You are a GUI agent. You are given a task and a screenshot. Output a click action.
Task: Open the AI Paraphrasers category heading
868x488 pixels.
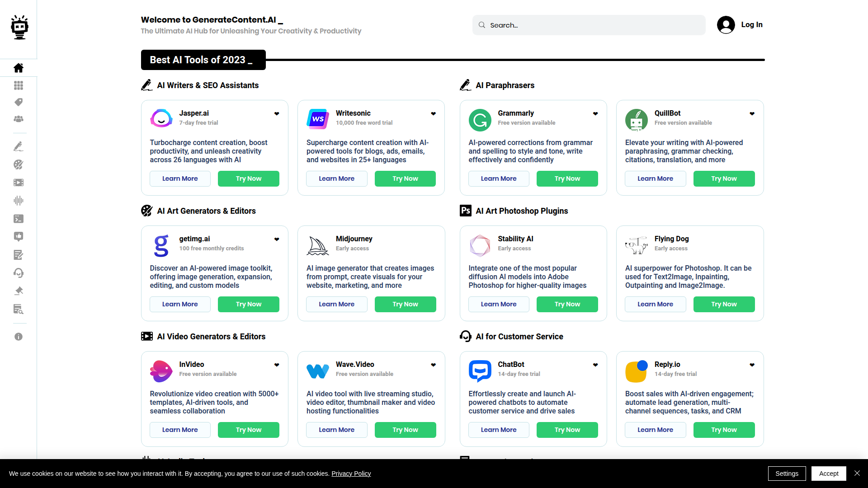coord(505,85)
